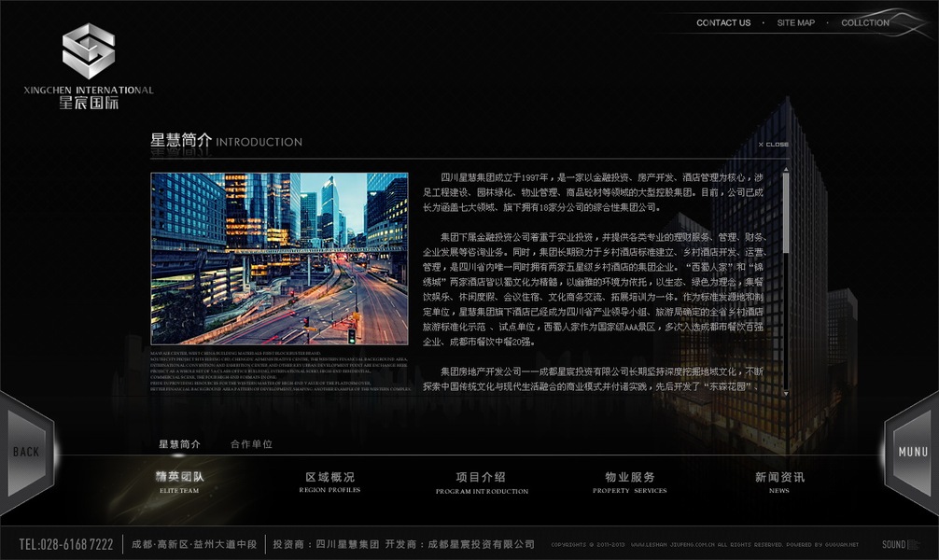Click the address 成都·高新区·益州大道中段
The height and width of the screenshot is (560, 939).
194,544
